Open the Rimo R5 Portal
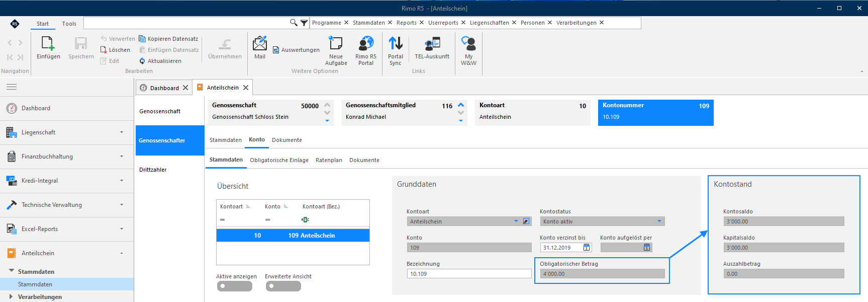 (x=366, y=43)
